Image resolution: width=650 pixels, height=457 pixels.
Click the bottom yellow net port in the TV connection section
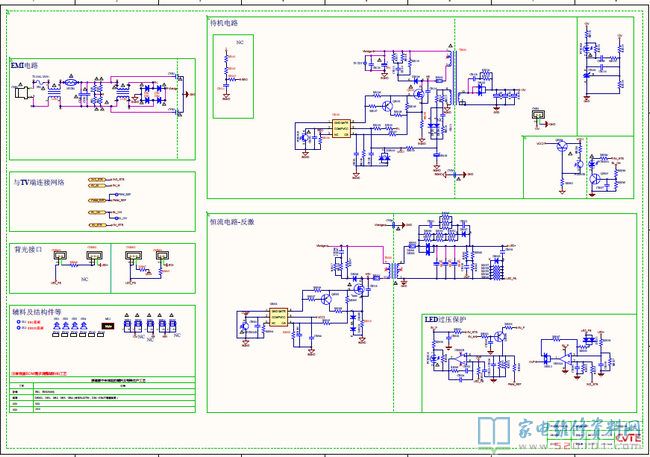pos(97,225)
